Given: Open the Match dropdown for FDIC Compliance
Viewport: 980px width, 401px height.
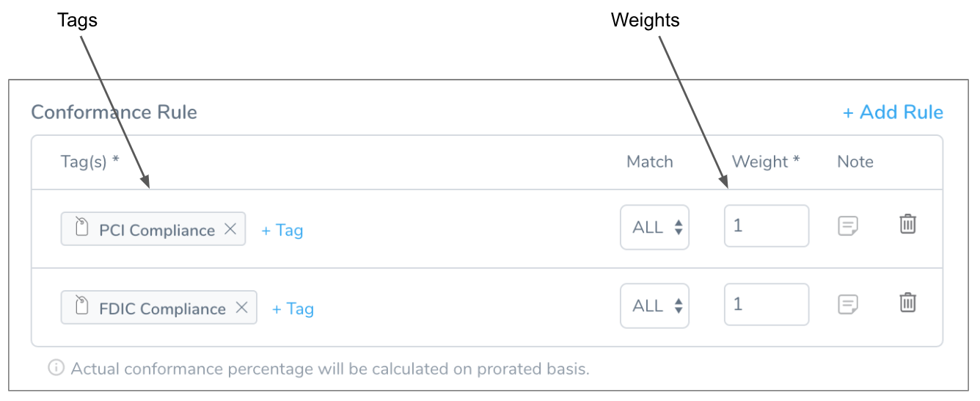Looking at the screenshot, I should (654, 306).
